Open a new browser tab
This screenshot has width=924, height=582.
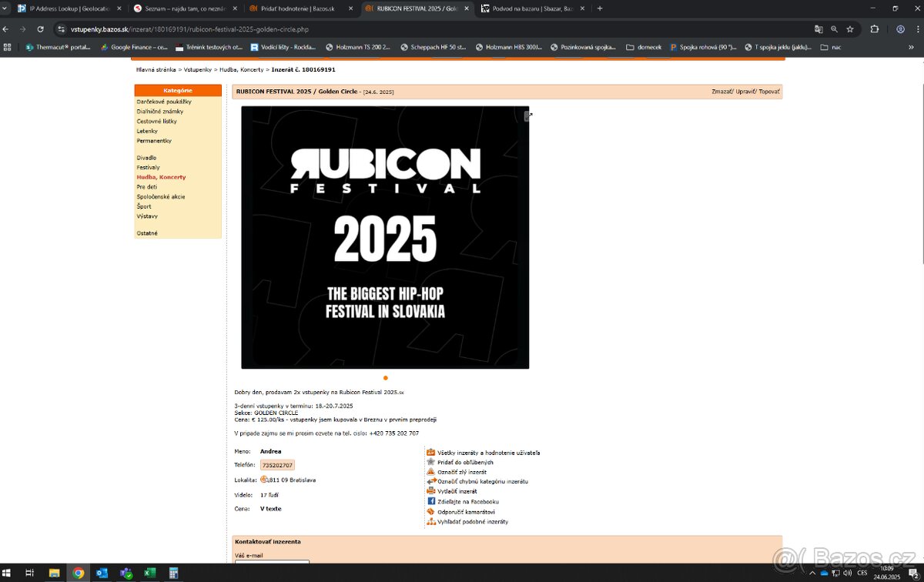[x=600, y=8]
